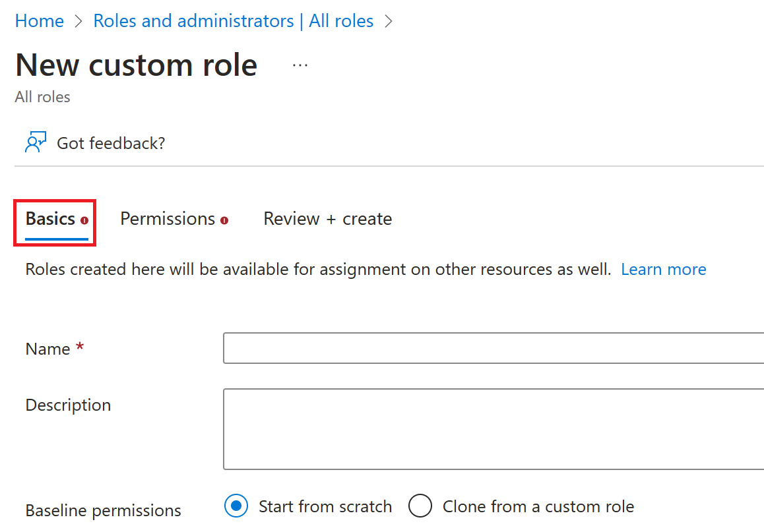The width and height of the screenshot is (764, 532).
Task: Select the Start from scratch radio button
Action: [236, 506]
